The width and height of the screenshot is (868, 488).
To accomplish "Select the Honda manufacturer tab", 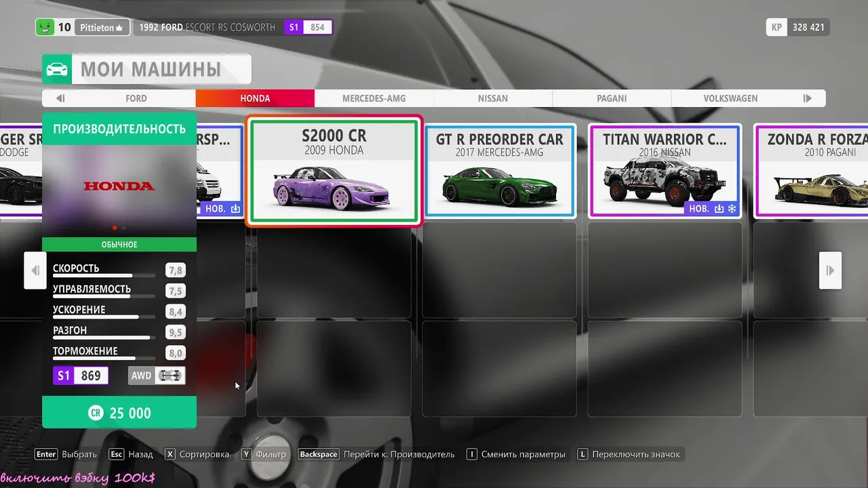I will (x=255, y=98).
